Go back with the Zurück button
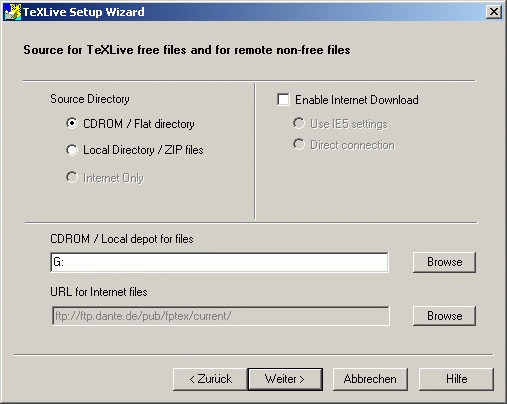This screenshot has height=404, width=507. tap(210, 379)
